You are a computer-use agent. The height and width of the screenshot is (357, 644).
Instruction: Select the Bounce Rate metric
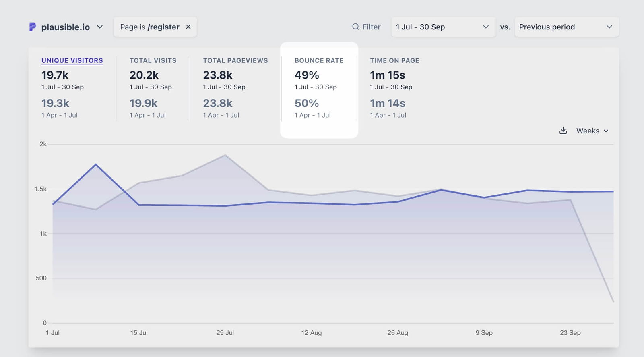(319, 60)
